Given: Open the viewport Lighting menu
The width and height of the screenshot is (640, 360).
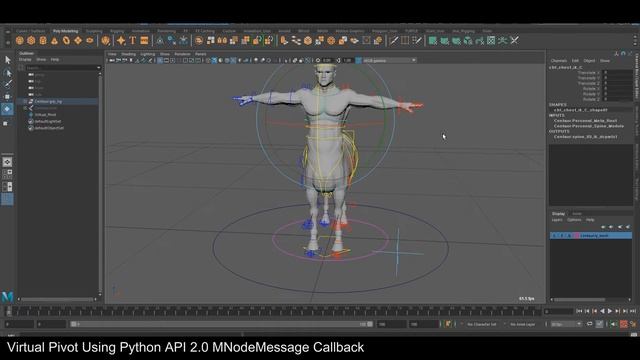Looking at the screenshot, I should (148, 54).
